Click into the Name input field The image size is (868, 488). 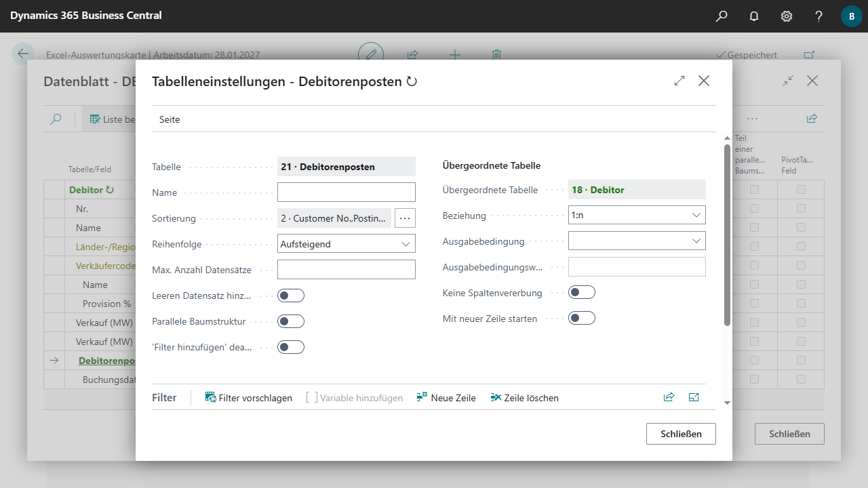(347, 192)
